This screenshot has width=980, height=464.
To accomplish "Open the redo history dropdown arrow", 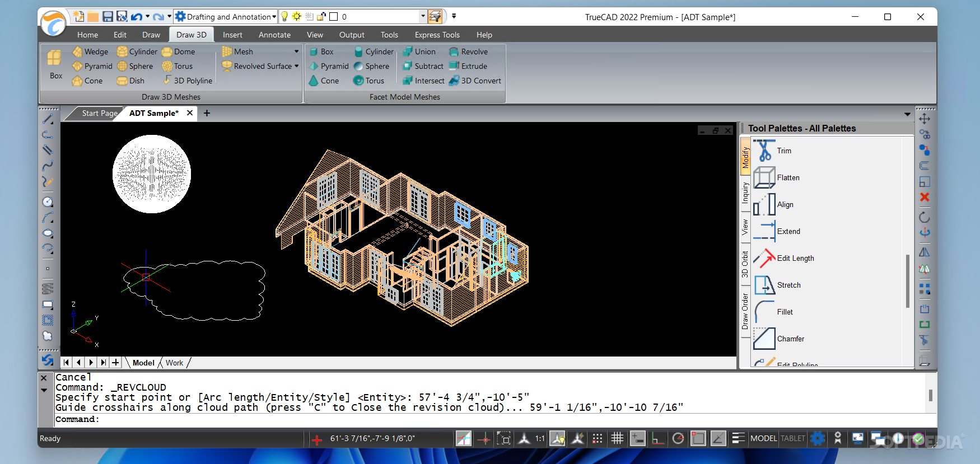I will pyautogui.click(x=169, y=17).
